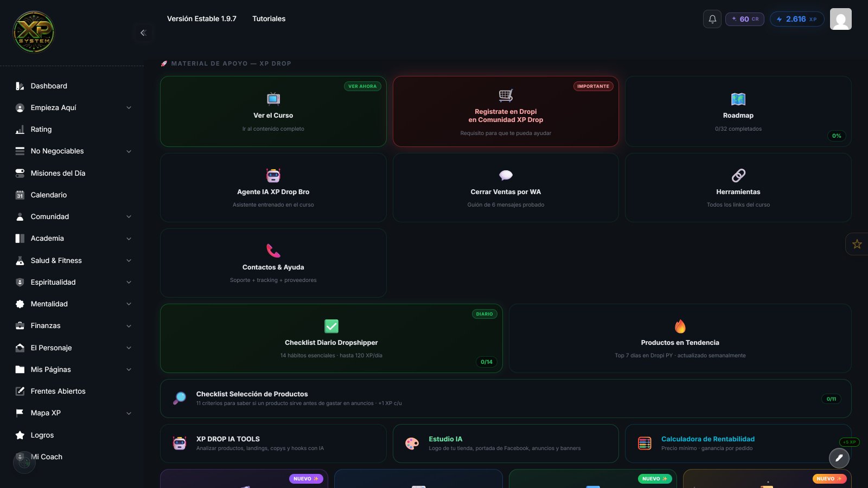This screenshot has height=488, width=868.
Task: Click the VER AHORA badge
Action: point(362,86)
